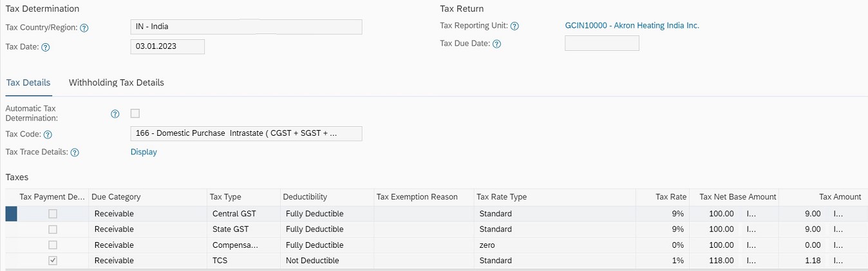Click Fully Deductible in Central GST row
This screenshot has width=868, height=271.
pyautogui.click(x=326, y=214)
